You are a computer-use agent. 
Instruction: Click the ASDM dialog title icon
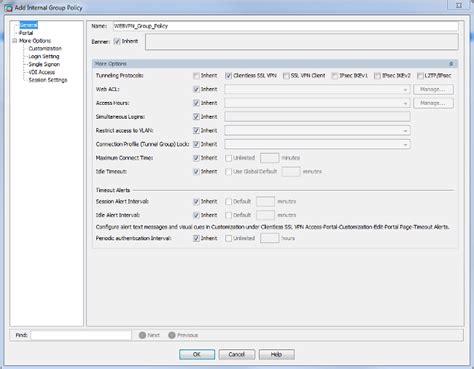(8, 8)
